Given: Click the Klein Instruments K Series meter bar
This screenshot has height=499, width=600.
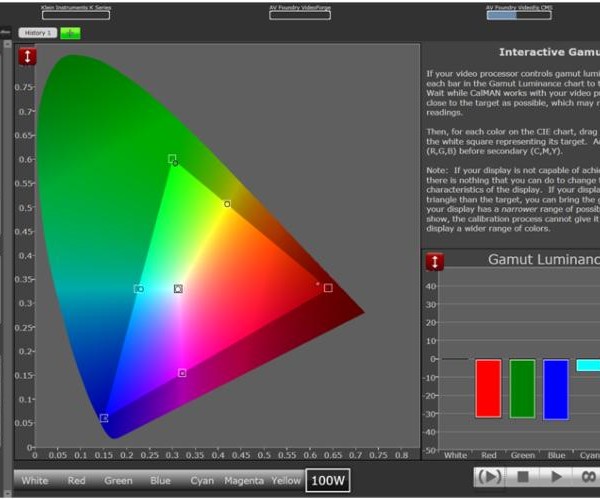Looking at the screenshot, I should [x=75, y=15].
